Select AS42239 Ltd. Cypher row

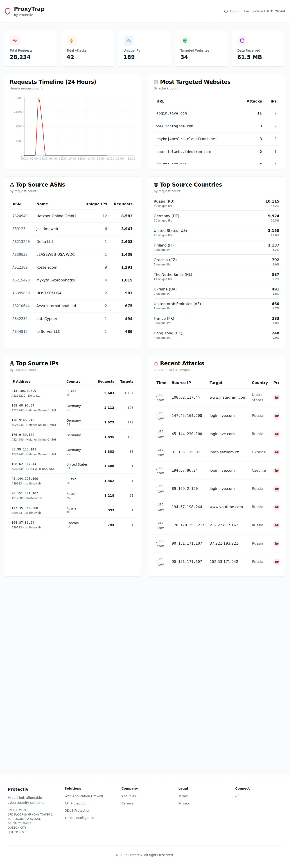coord(72,318)
